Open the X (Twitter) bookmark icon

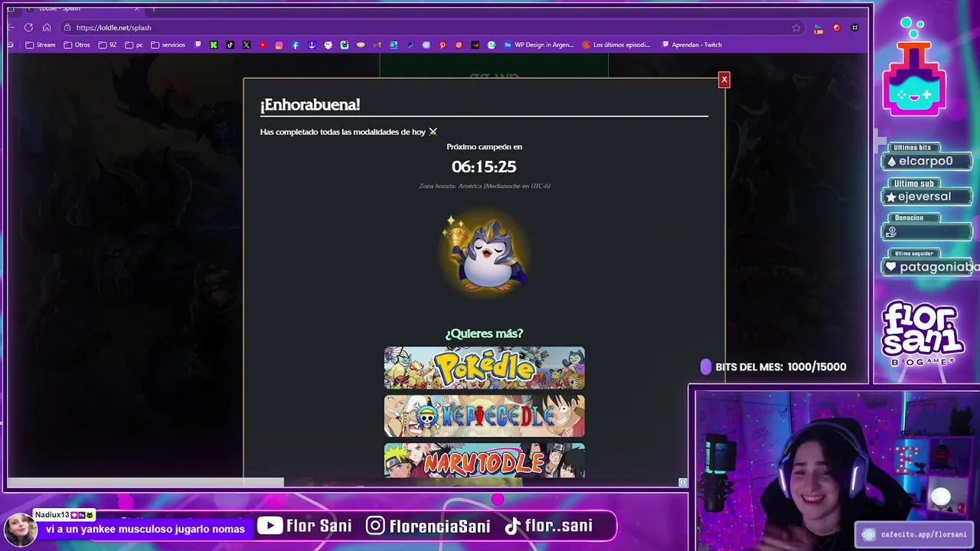point(247,45)
